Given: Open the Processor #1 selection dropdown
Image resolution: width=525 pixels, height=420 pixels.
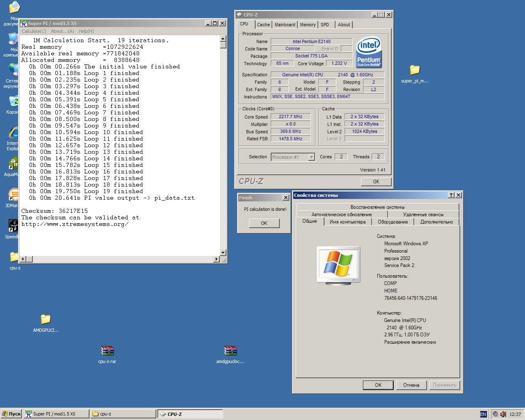Looking at the screenshot, I should tap(293, 157).
